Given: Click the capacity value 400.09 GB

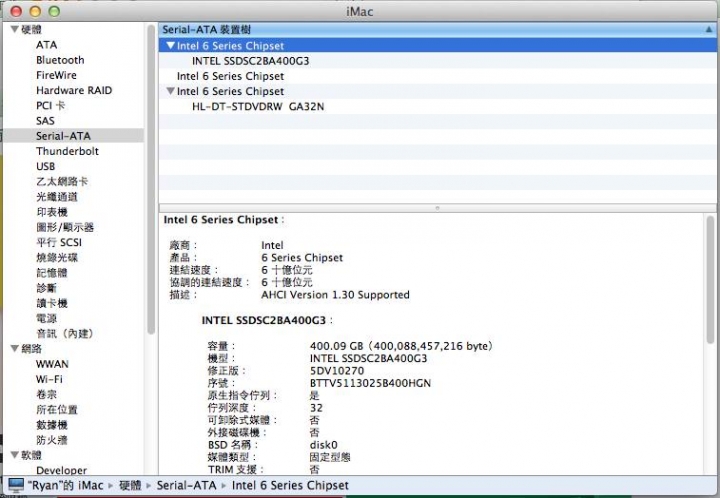Looking at the screenshot, I should click(337, 346).
